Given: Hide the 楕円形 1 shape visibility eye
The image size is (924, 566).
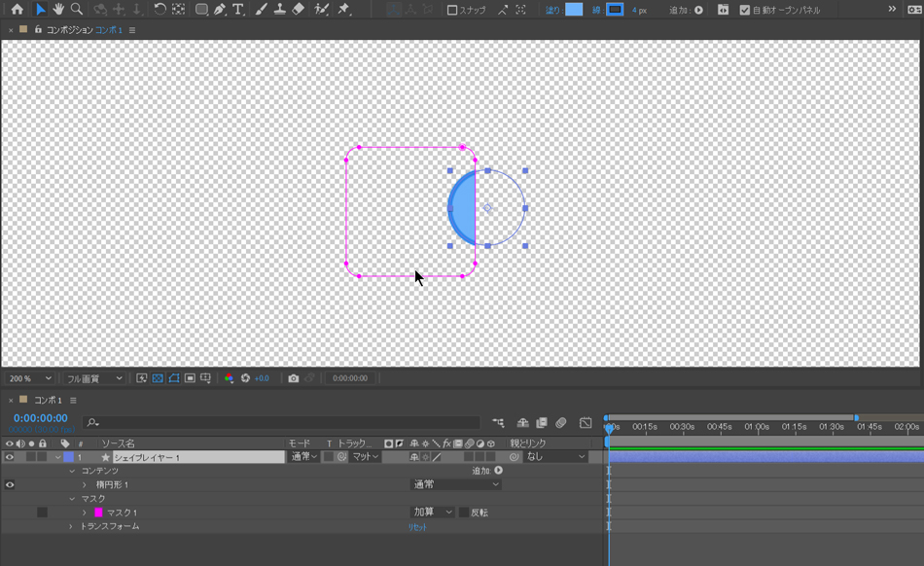Looking at the screenshot, I should [x=11, y=484].
